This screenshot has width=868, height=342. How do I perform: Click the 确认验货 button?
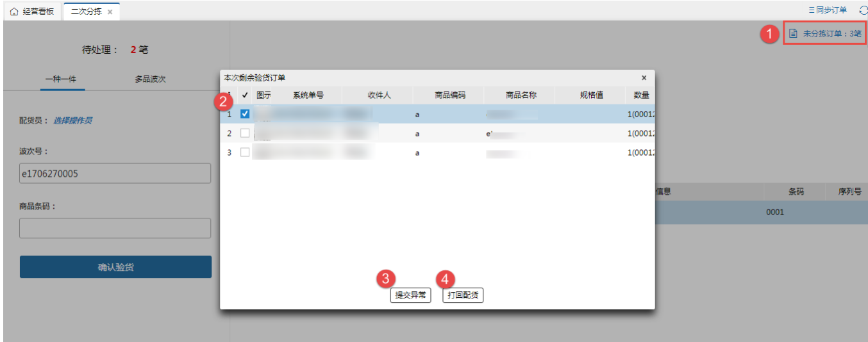tap(115, 267)
